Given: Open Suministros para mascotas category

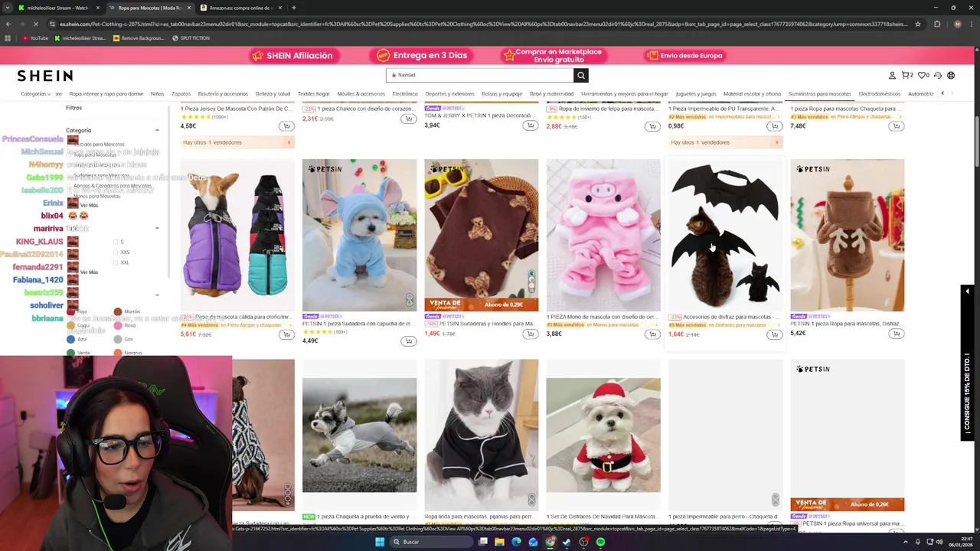Looking at the screenshot, I should [819, 93].
